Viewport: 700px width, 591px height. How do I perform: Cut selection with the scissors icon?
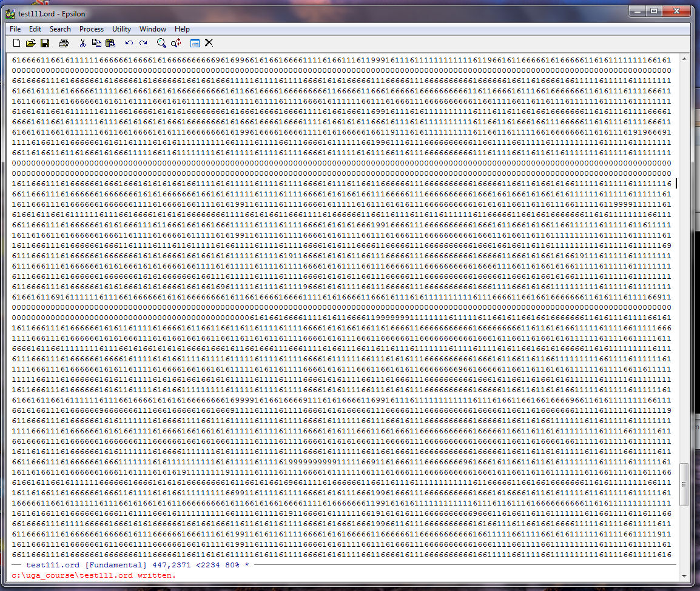(82, 43)
